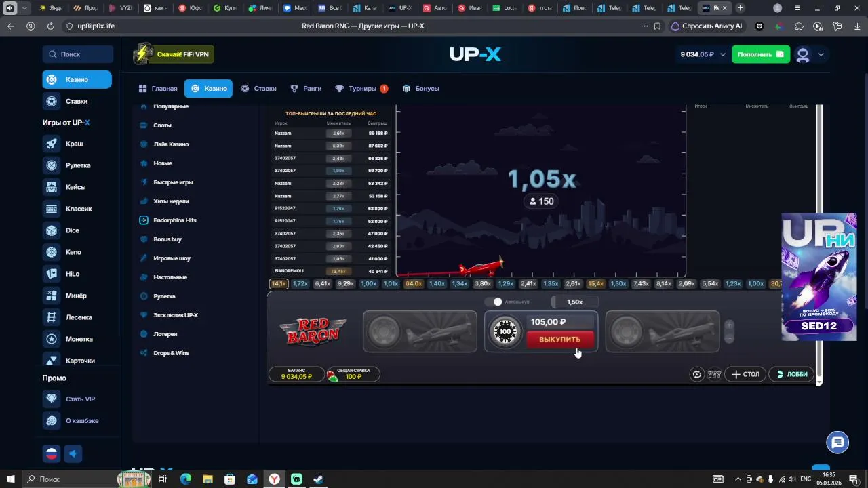Open File Explorer from the taskbar

pyautogui.click(x=208, y=479)
